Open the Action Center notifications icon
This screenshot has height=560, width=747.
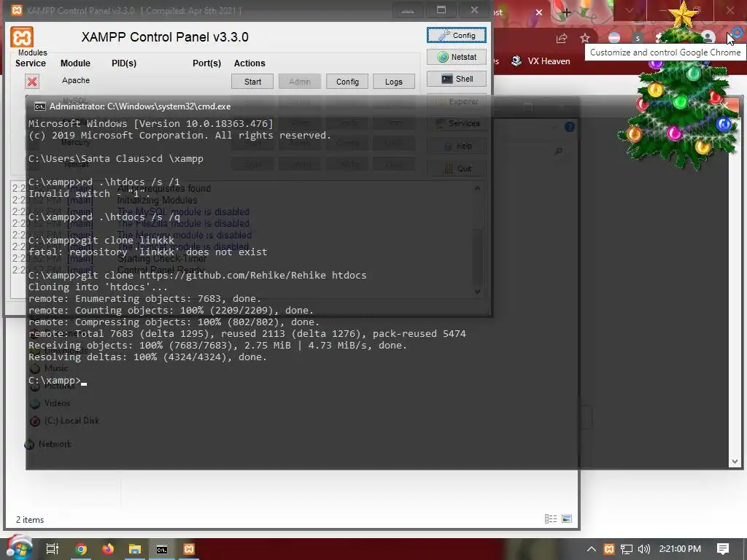[x=723, y=549]
